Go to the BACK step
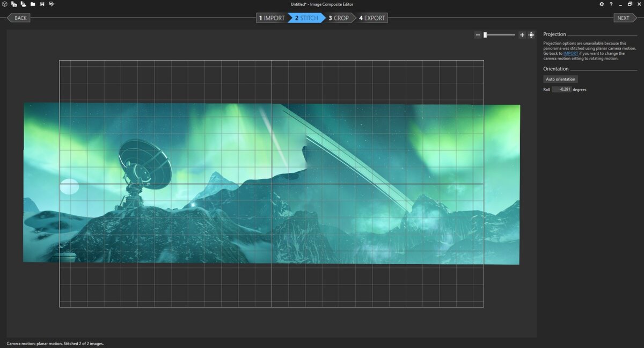 pyautogui.click(x=19, y=18)
